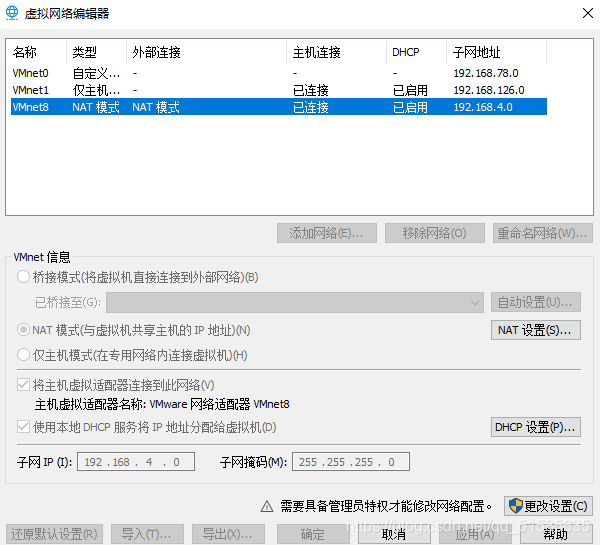The width and height of the screenshot is (600, 545).
Task: Select the 桥接模式 radio button
Action: tap(23, 277)
